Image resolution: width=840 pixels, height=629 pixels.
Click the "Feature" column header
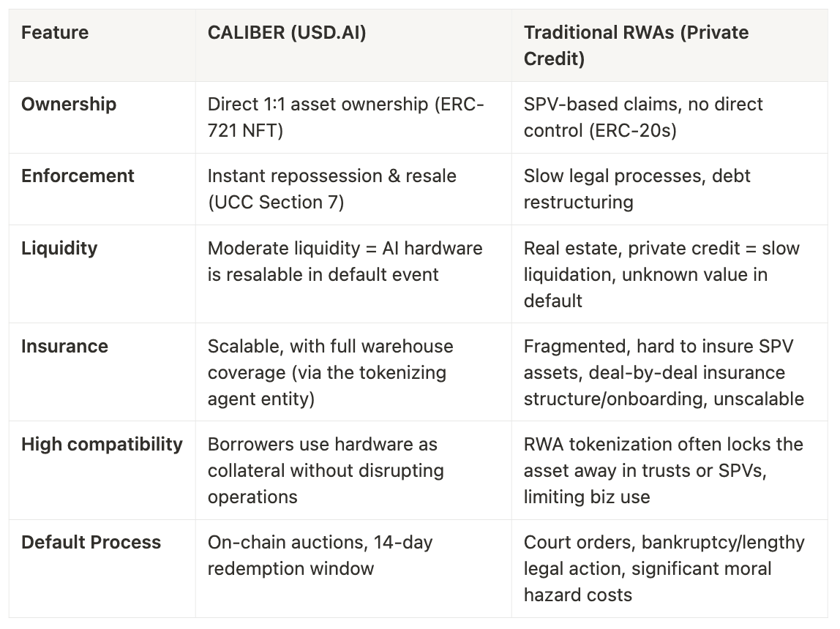55,33
